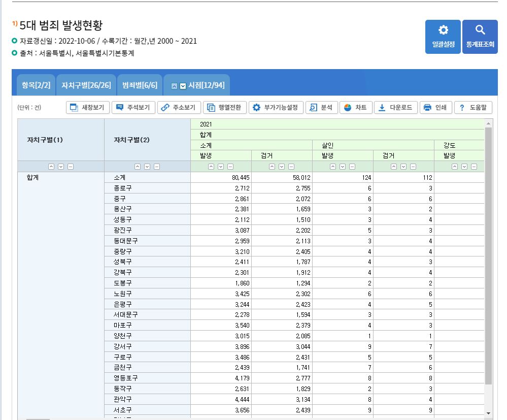
Task: Sort 살인 발생 column ascending
Action: click(333, 167)
